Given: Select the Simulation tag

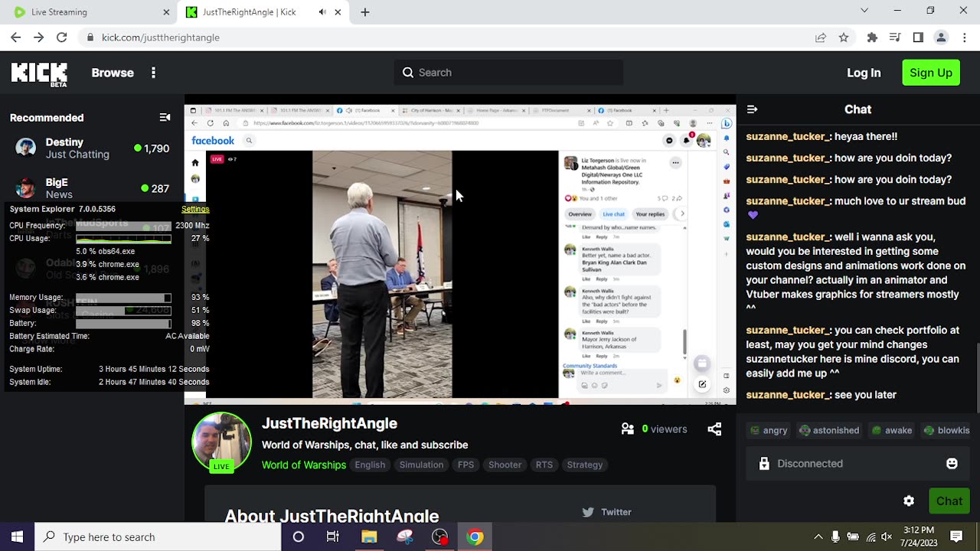Looking at the screenshot, I should (x=421, y=465).
